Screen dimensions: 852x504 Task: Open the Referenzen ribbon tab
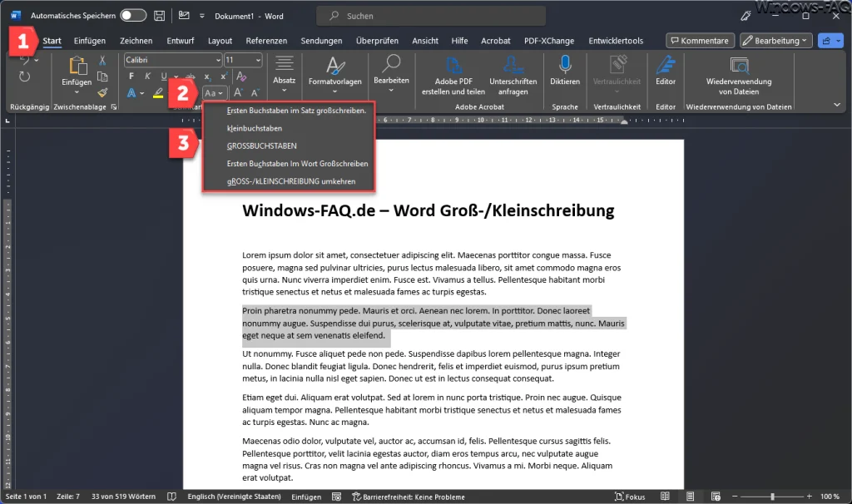(x=266, y=41)
